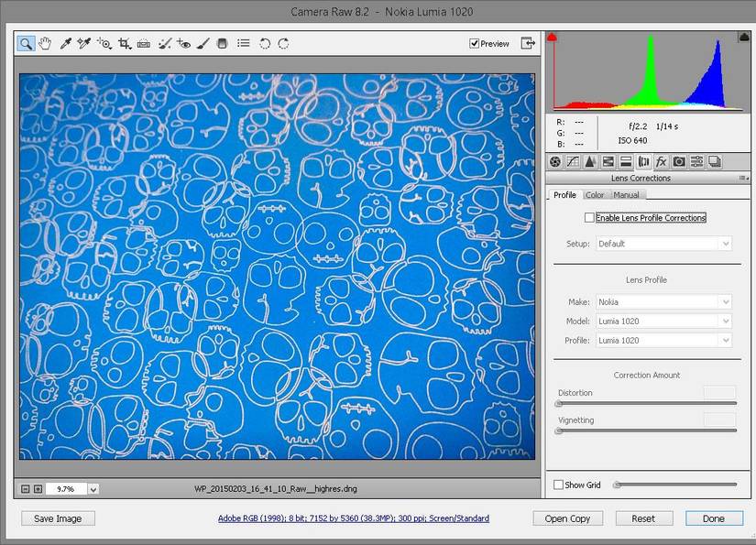Open the Detail panel triangle icon

point(590,162)
